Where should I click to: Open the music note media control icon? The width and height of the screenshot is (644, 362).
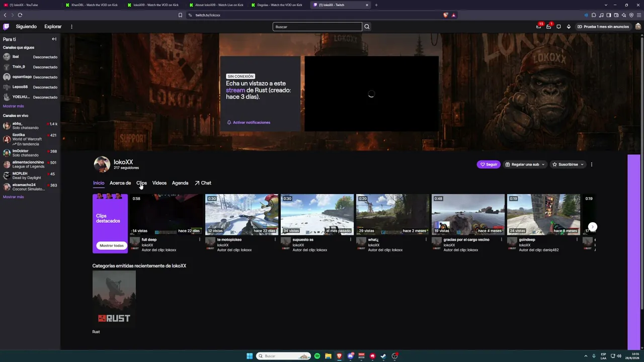[601, 15]
